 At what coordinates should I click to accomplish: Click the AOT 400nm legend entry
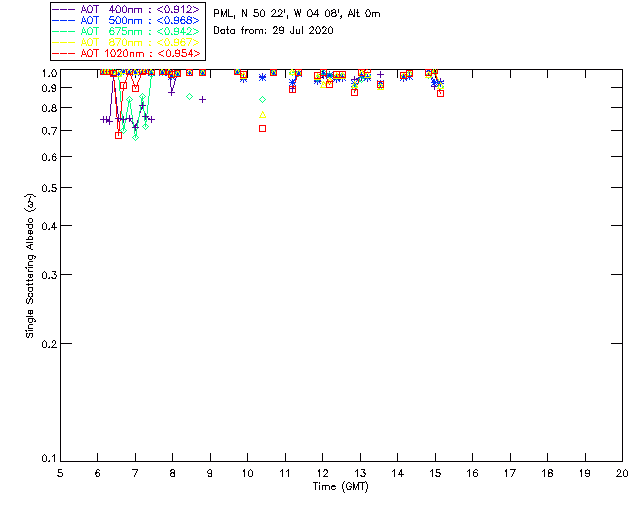(126, 9)
